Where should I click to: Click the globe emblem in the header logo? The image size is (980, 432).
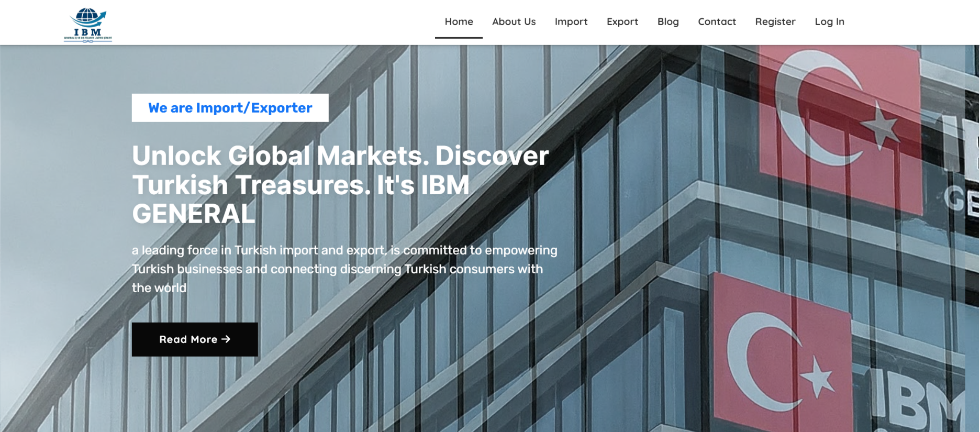click(x=87, y=17)
